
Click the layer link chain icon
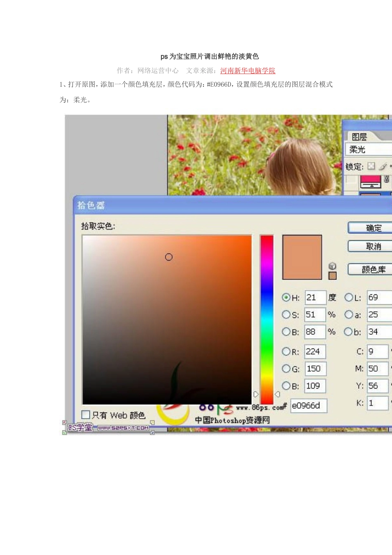[386, 179]
